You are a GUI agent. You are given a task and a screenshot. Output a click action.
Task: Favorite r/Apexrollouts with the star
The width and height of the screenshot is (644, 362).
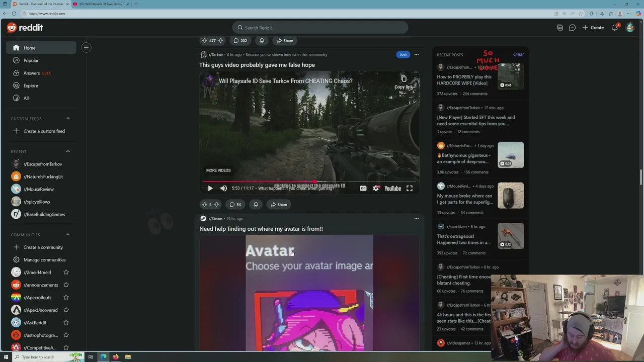point(66,298)
